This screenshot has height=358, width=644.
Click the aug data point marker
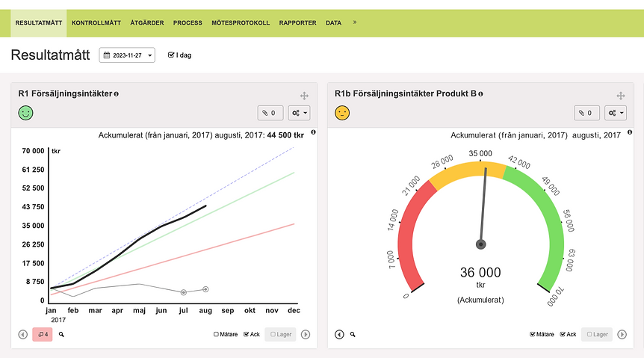[x=205, y=289]
